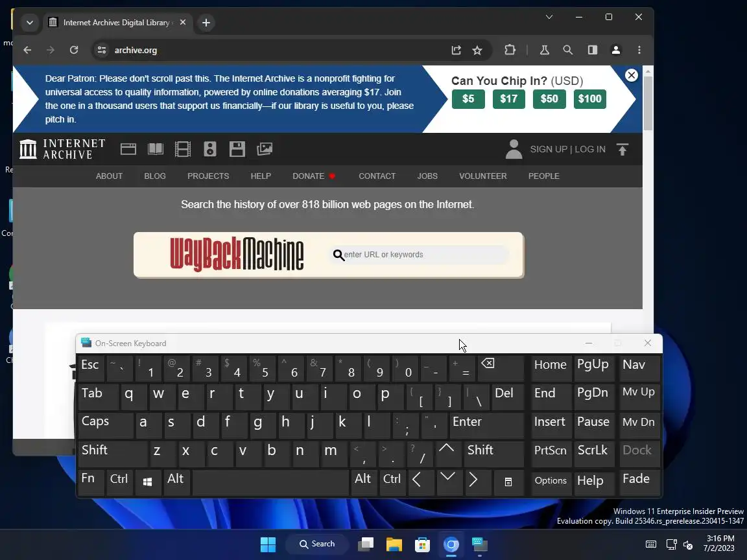
Task: Open the BLOG menu item
Action: (x=155, y=176)
